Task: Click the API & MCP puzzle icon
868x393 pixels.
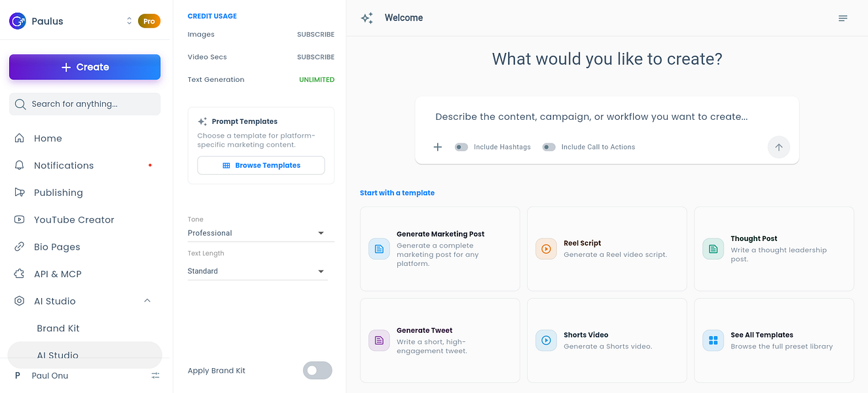Action: tap(20, 274)
